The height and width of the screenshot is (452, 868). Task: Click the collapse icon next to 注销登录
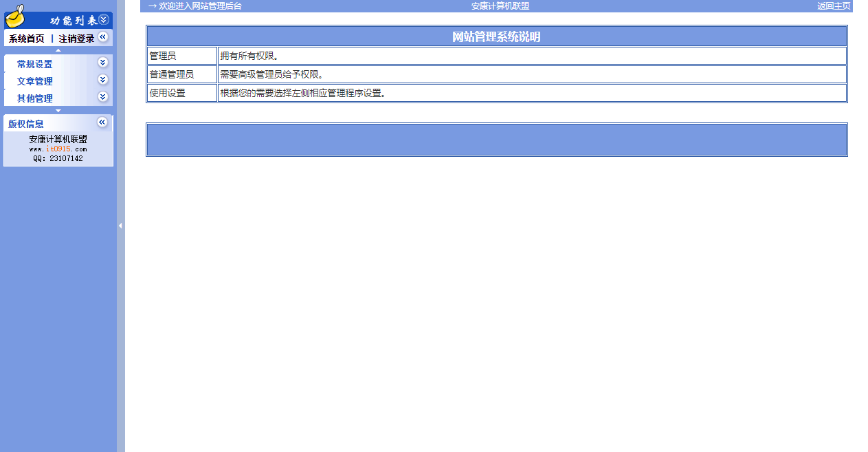[x=103, y=37]
